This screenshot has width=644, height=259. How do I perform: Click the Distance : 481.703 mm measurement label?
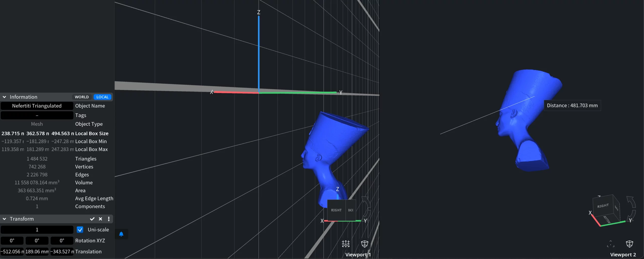click(572, 106)
